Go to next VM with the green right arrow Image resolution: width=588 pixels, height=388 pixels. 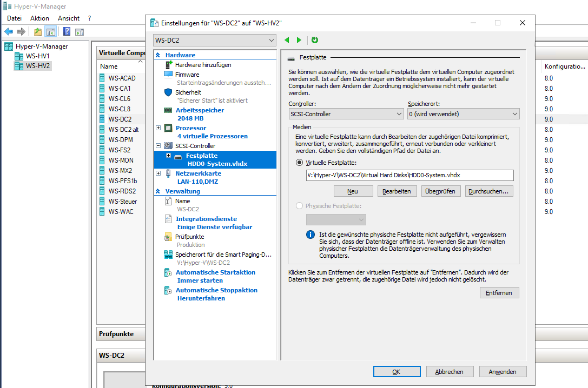coord(299,40)
